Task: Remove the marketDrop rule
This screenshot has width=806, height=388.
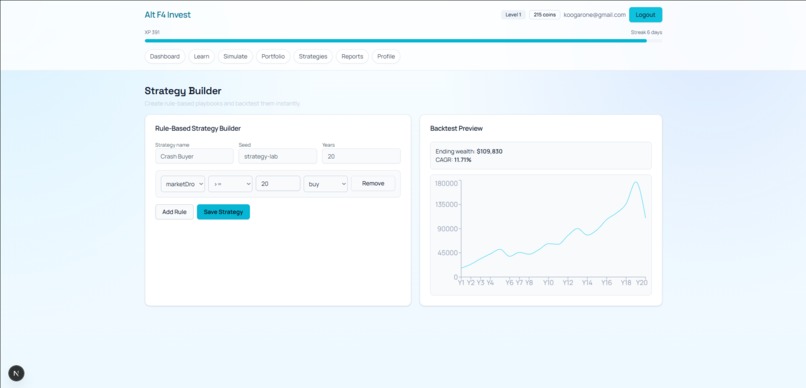Action: click(373, 183)
